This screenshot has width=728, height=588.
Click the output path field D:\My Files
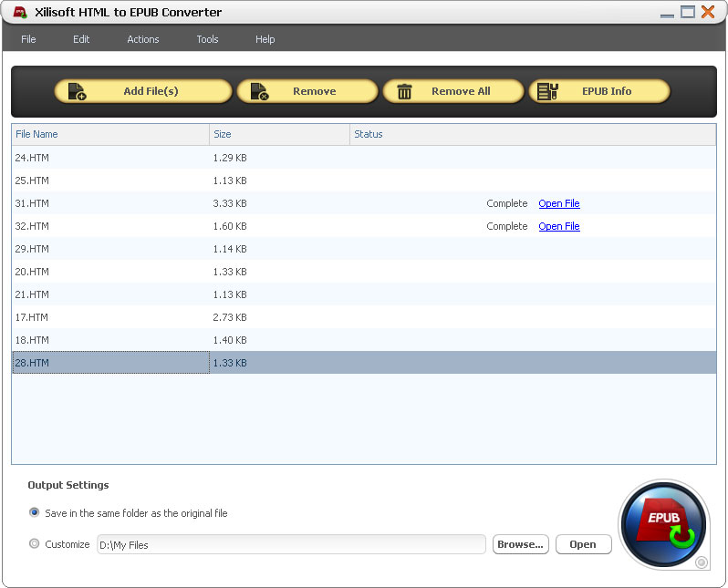(290, 544)
